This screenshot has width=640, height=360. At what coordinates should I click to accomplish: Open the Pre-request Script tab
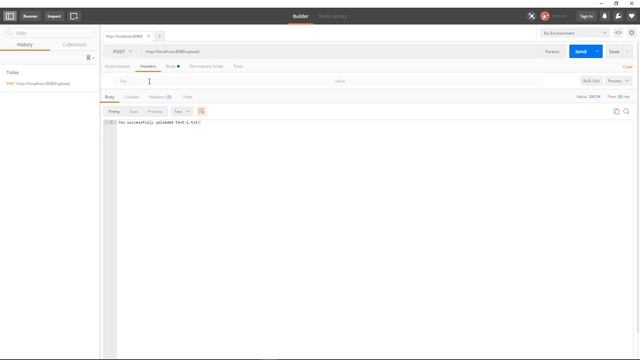(206, 66)
